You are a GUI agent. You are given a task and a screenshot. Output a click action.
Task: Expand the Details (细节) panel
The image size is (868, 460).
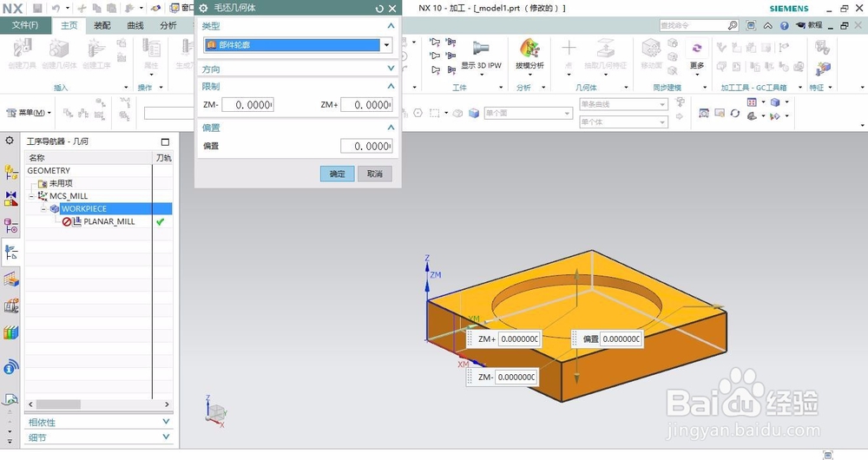[x=166, y=437]
